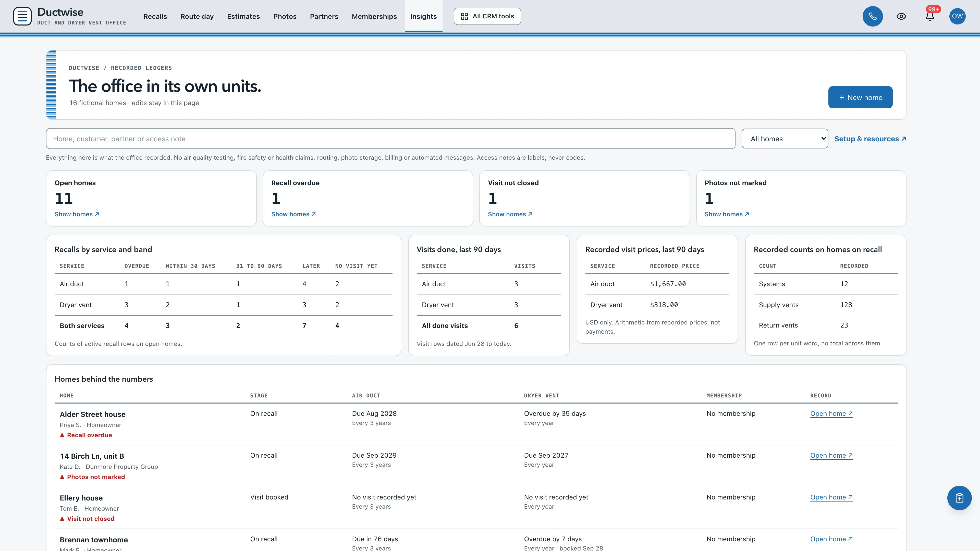Focus the home and customer search field
980x551 pixels.
pyautogui.click(x=390, y=139)
